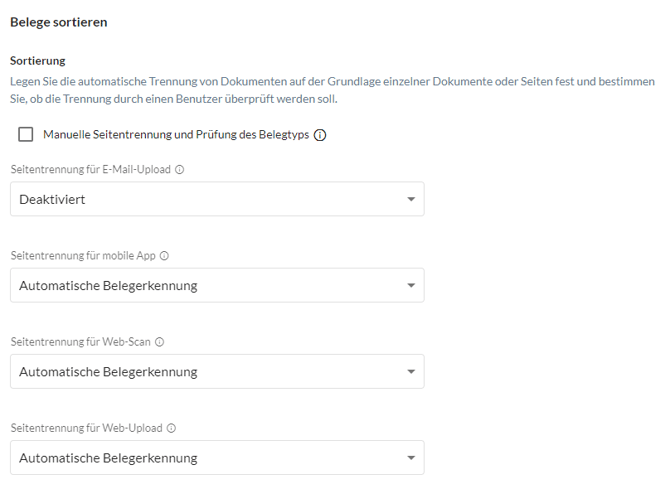Screen dimensions: 670x489
Task: Click the 'Manuelle Seitentrennung und Prüfung' label text
Action: click(x=176, y=135)
